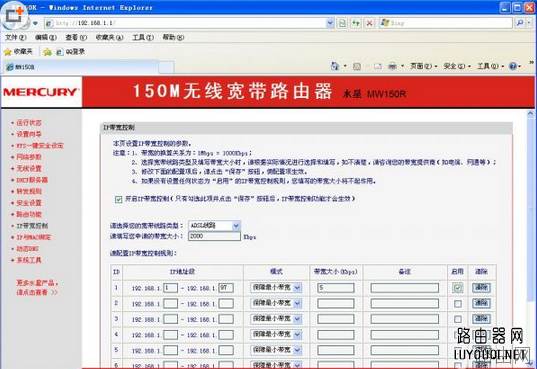Toggle the 启用 checkbox in rule row 3

tap(458, 319)
